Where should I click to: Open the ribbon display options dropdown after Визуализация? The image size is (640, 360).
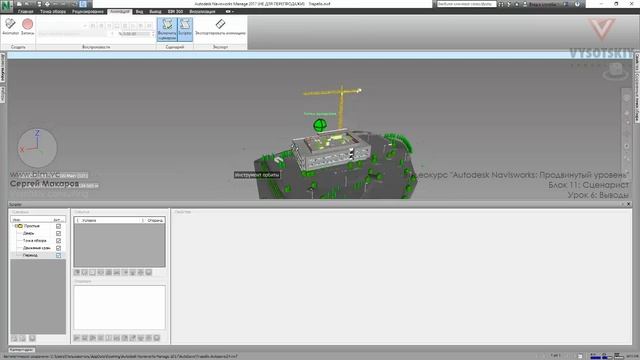(x=229, y=11)
